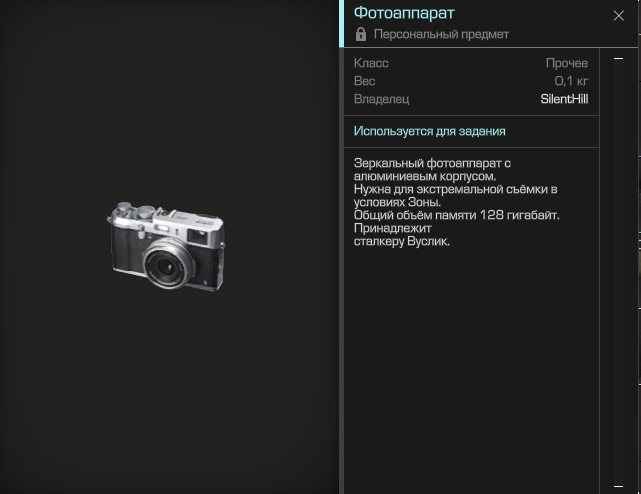
Task: Click the padlock icon beside Персональный предмет
Action: (x=361, y=34)
